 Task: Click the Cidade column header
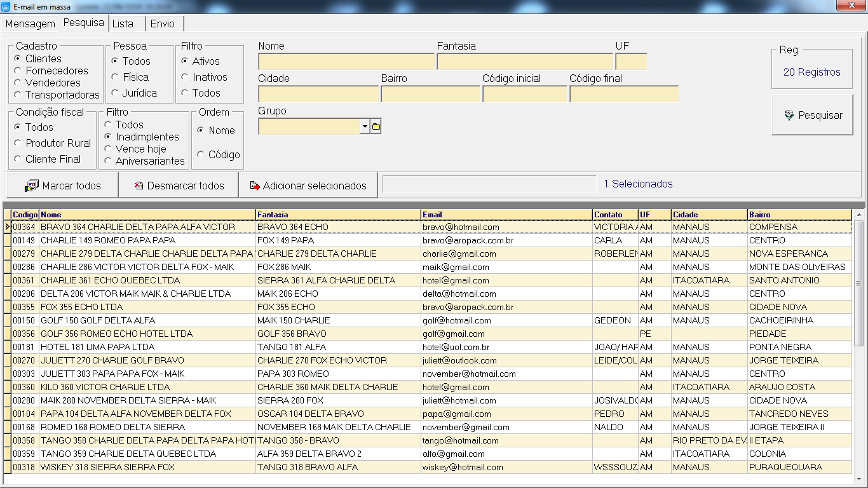[709, 215]
